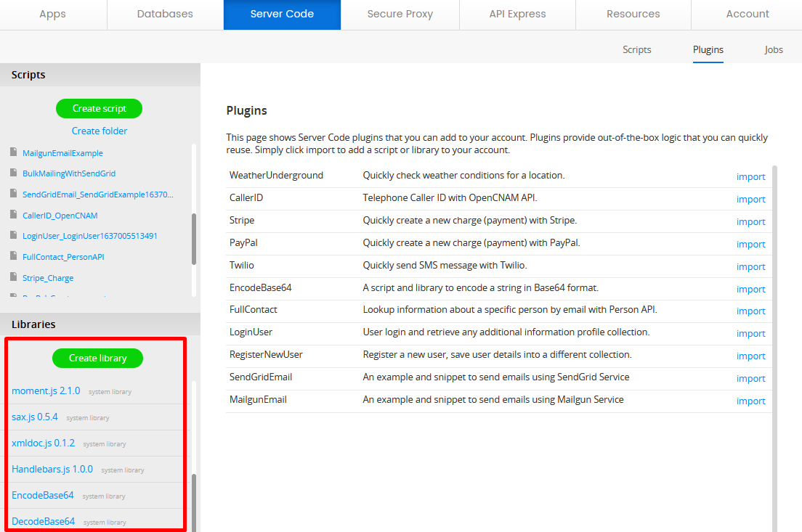
Task: Open the xmldoc.js 0.1.2 library
Action: click(x=43, y=443)
